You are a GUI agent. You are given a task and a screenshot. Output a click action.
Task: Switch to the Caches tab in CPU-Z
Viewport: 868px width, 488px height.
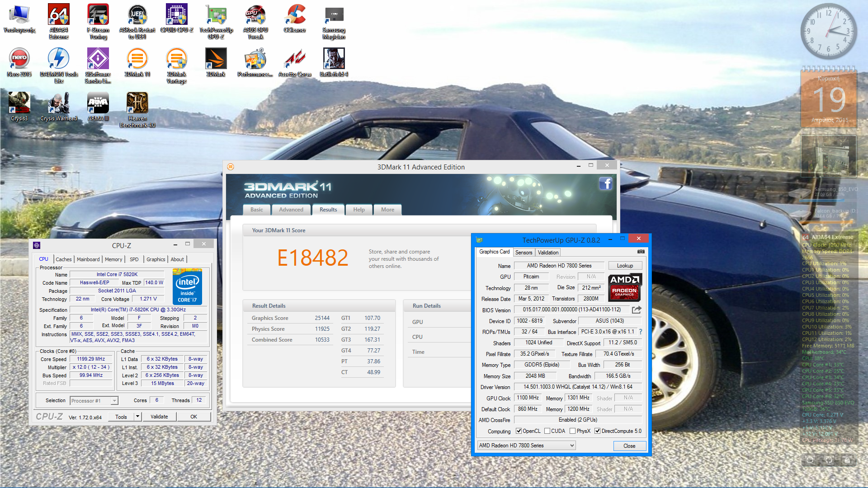click(64, 259)
